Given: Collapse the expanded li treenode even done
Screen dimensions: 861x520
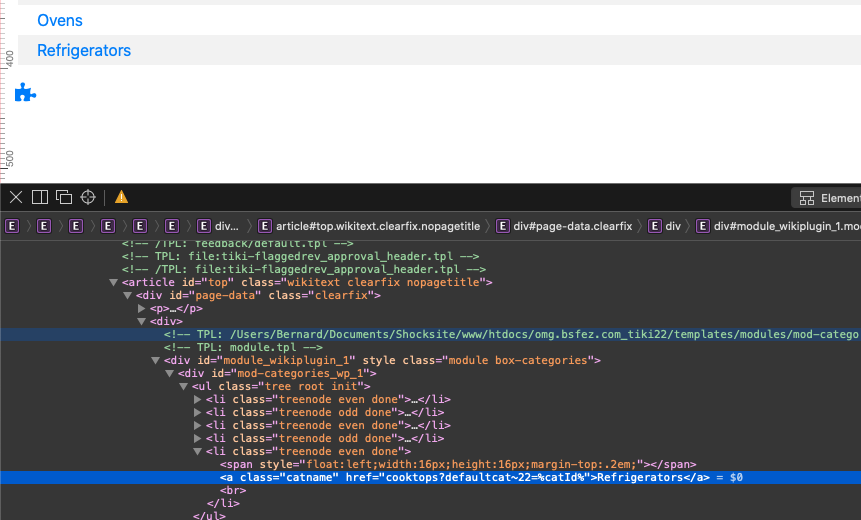Looking at the screenshot, I should point(198,452).
